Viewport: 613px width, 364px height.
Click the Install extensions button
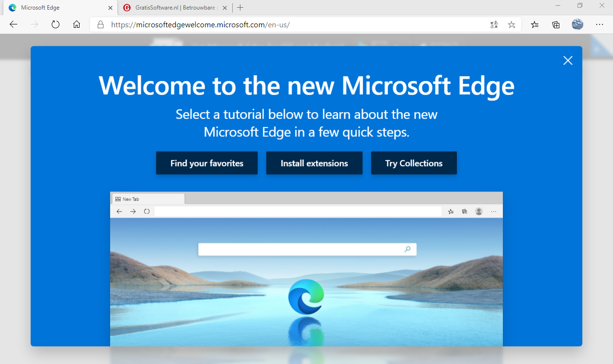click(x=314, y=163)
